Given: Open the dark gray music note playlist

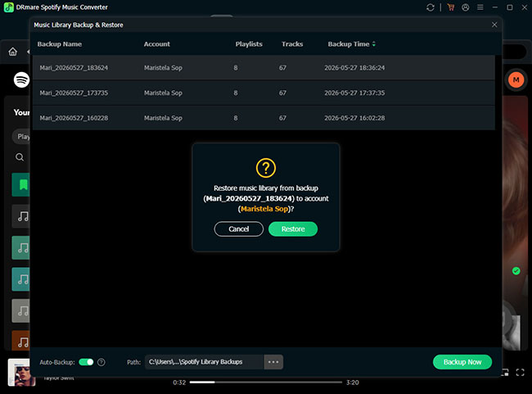Looking at the screenshot, I should click(20, 216).
